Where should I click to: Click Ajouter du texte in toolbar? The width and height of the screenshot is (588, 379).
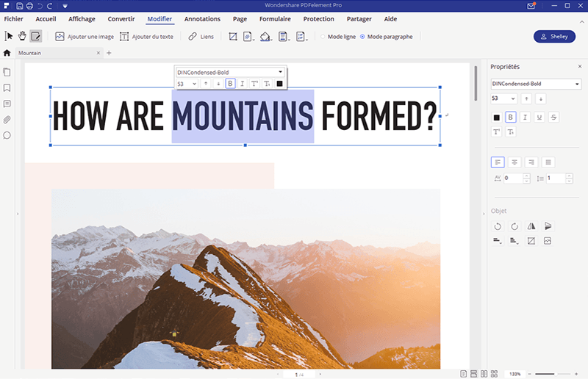coord(147,36)
